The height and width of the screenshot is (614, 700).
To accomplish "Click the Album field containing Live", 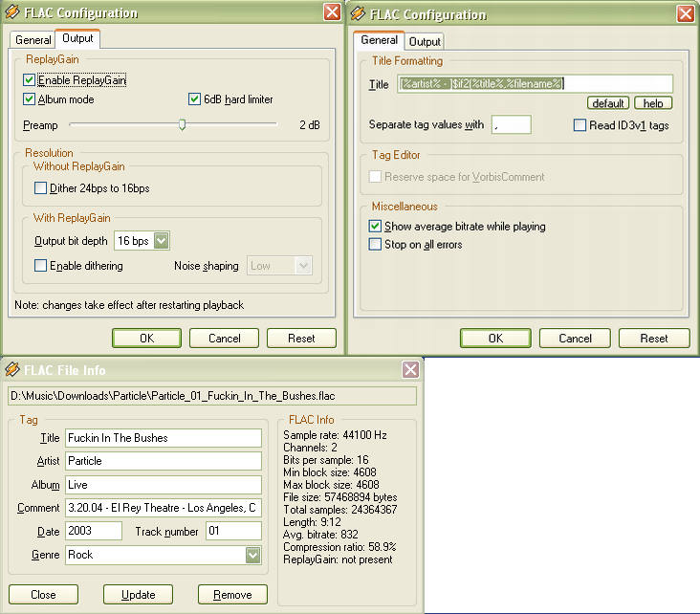I will (164, 485).
